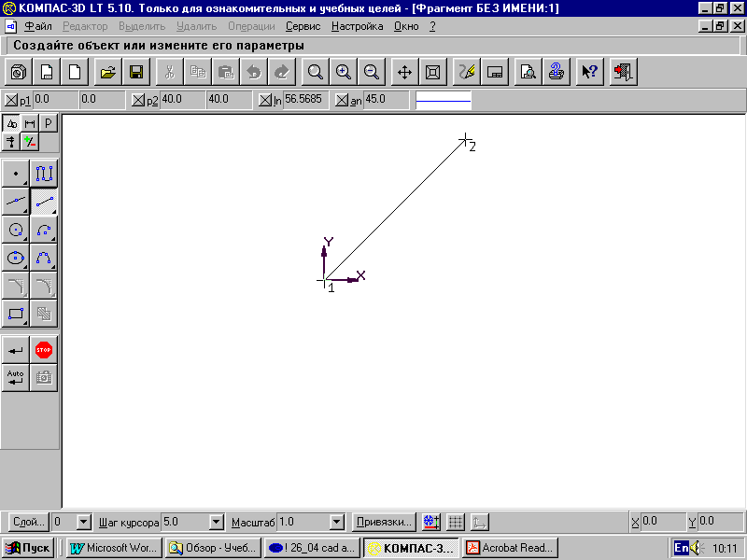
Task: Select the continuous polyline input tool
Action: coord(44,174)
